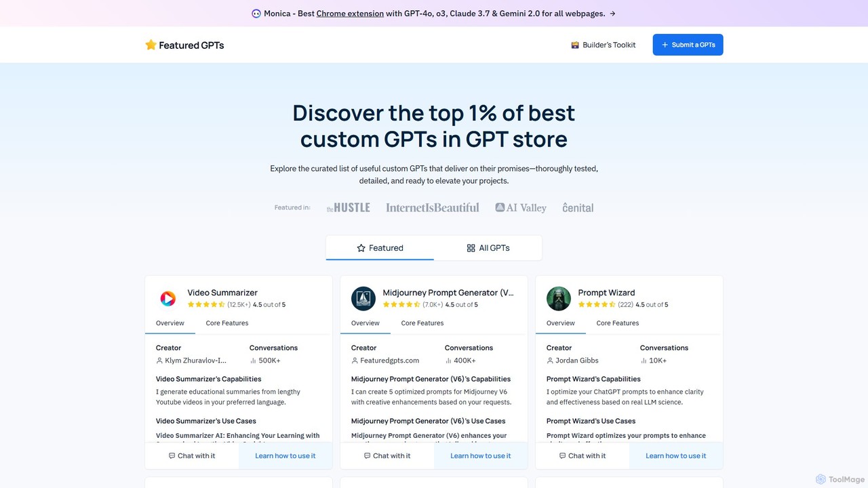
Task: Click the Submit a GPTs button
Action: (x=688, y=45)
